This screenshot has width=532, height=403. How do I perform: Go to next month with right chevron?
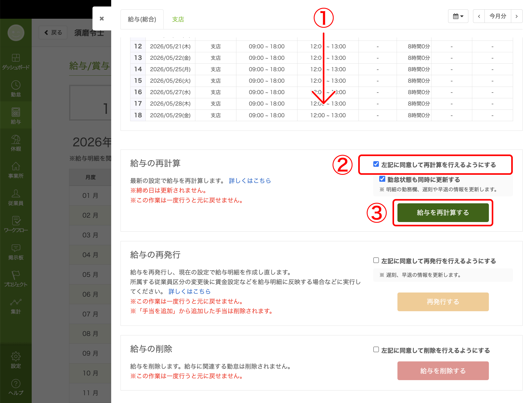[516, 16]
